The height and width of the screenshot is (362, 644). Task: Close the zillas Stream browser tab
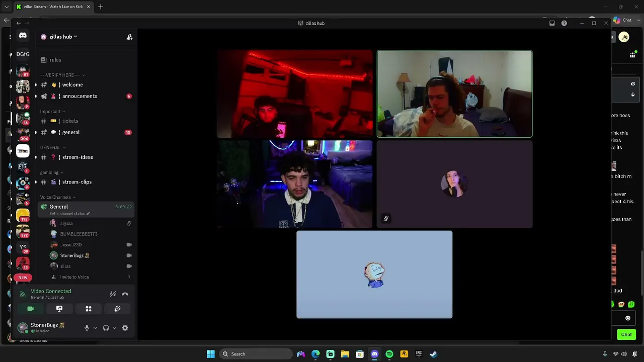coord(89,7)
